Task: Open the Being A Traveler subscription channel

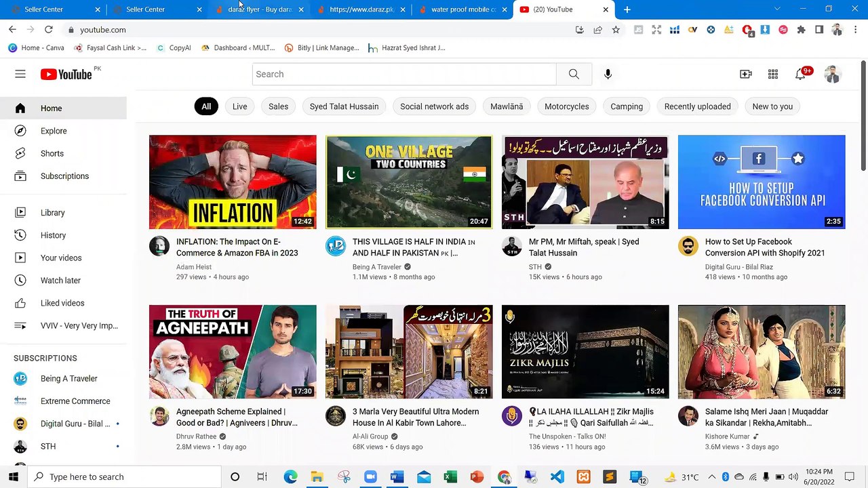Action: [x=63, y=379]
